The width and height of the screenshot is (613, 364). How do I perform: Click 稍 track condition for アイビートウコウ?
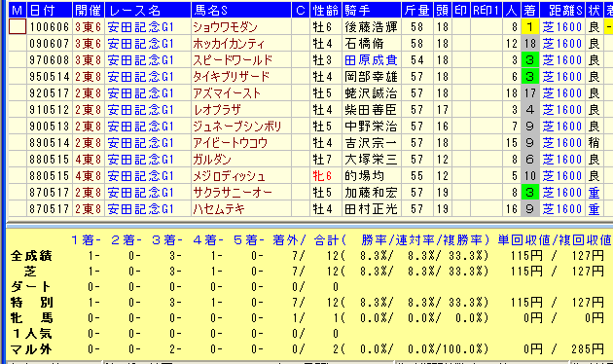tap(595, 143)
